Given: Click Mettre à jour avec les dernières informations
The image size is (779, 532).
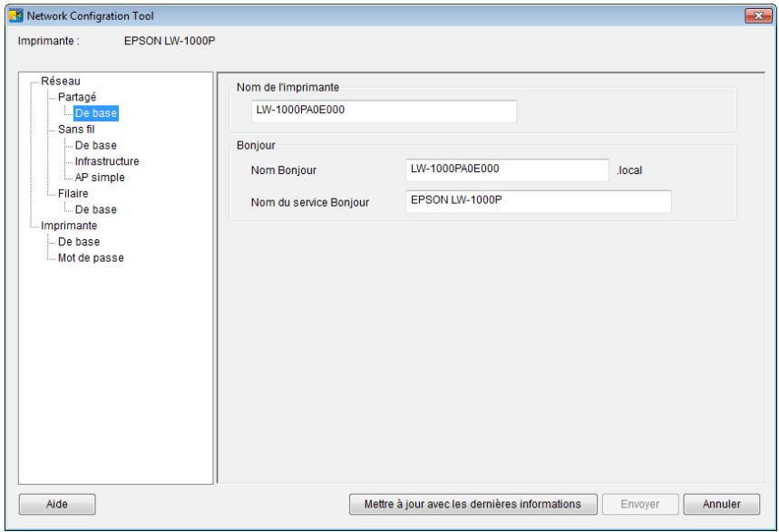Looking at the screenshot, I should click(x=473, y=504).
